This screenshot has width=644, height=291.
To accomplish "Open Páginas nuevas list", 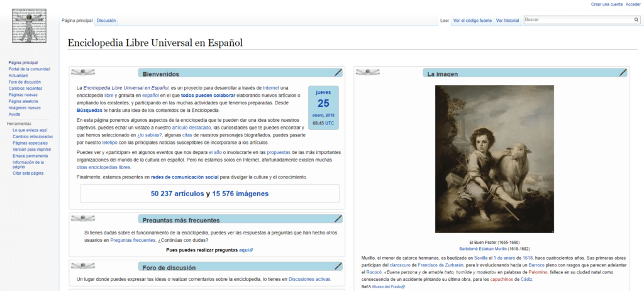I will pos(23,95).
